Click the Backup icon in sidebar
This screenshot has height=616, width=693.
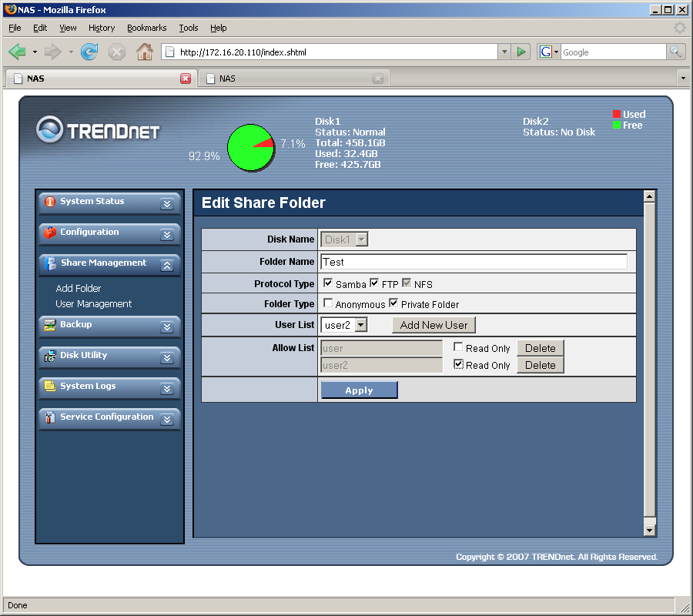(x=50, y=325)
